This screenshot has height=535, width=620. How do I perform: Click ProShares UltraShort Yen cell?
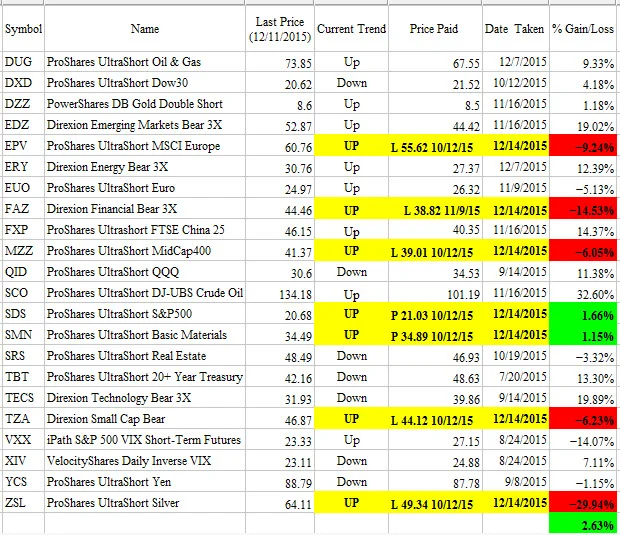click(145, 481)
